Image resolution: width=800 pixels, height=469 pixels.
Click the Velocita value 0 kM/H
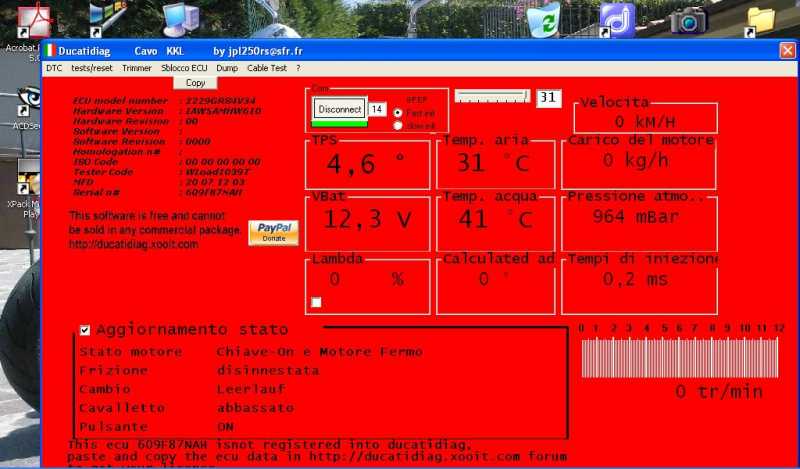pos(645,122)
